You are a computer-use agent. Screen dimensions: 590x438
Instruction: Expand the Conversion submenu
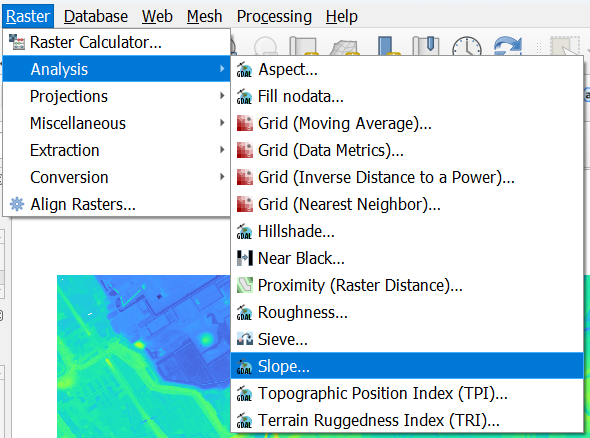pos(116,177)
